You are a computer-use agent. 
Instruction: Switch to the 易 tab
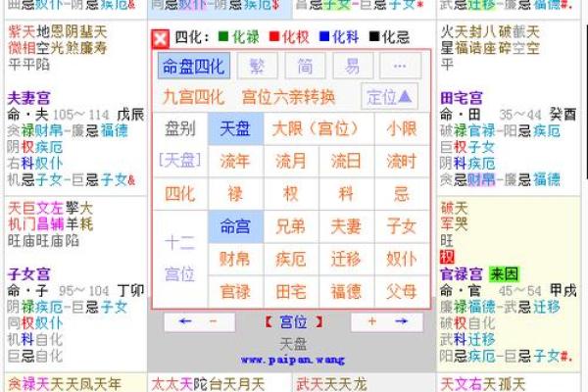click(353, 66)
